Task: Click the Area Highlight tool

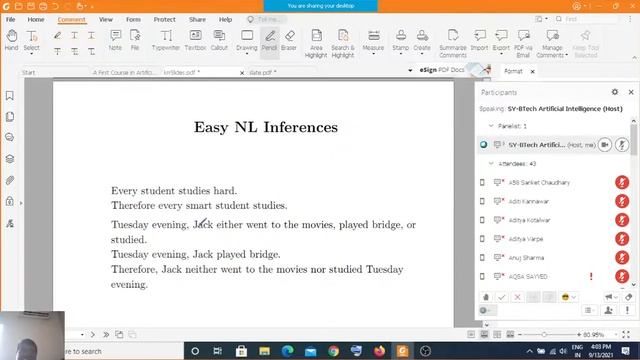Action: pos(316,43)
